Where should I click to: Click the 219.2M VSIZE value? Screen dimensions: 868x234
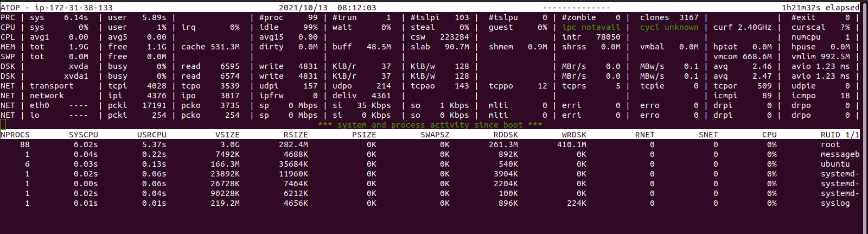[225, 203]
